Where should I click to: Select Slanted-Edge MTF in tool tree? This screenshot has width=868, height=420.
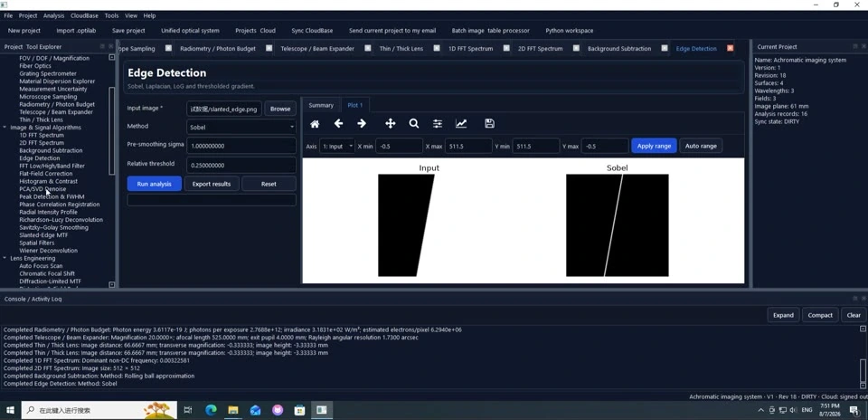(43, 235)
